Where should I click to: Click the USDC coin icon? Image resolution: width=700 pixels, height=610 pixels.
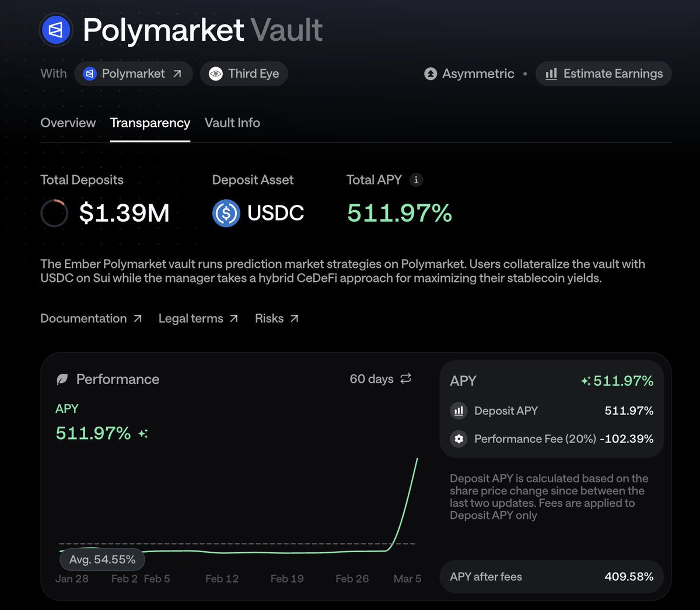(226, 213)
